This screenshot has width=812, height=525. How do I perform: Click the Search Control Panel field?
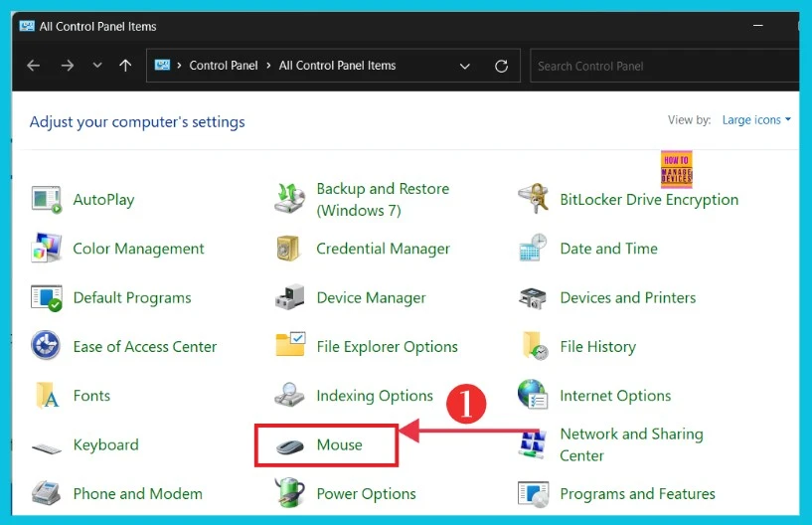665,66
